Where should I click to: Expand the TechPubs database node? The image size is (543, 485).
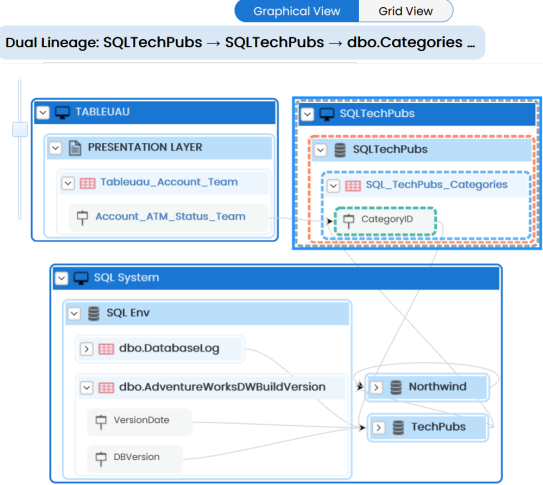click(379, 428)
